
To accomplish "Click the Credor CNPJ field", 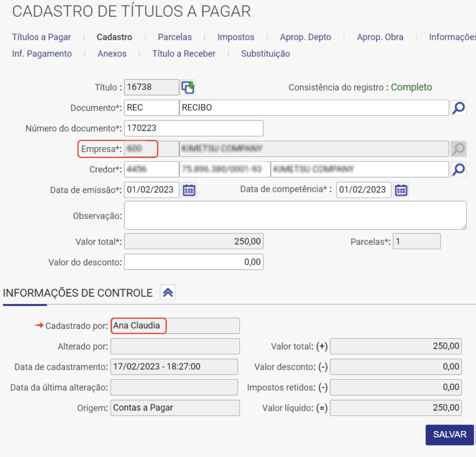I will coord(225,169).
